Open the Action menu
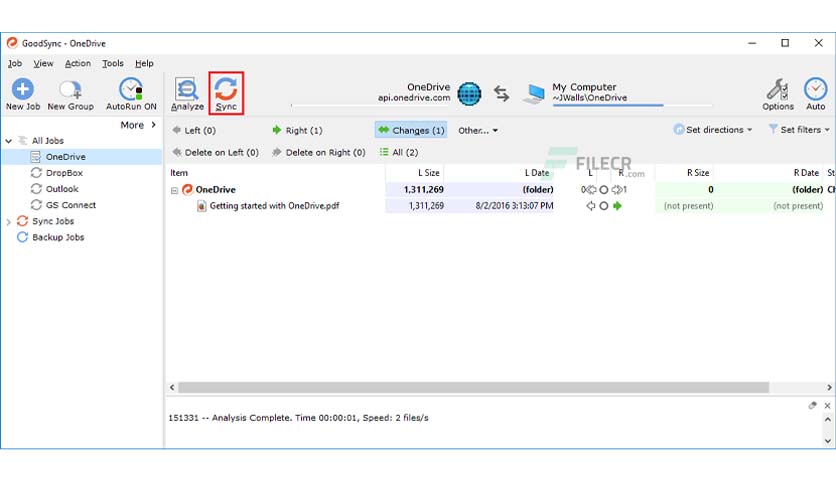Image resolution: width=836 pixels, height=484 pixels. point(78,63)
